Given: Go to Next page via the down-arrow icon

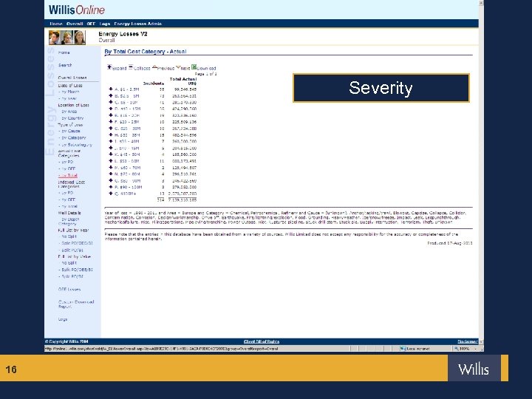Looking at the screenshot, I should tap(178, 67).
